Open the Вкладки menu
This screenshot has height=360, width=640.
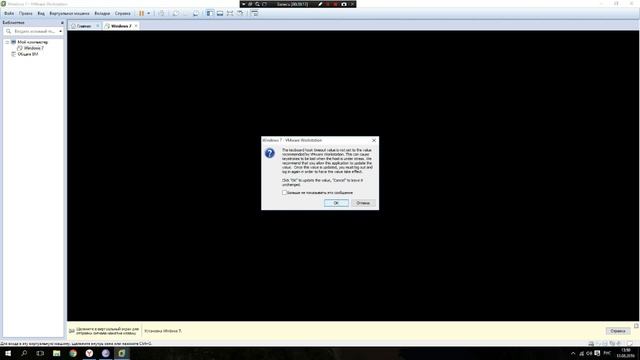(102, 13)
